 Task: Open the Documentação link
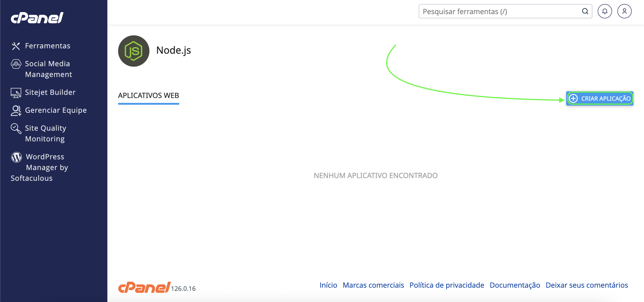[515, 285]
